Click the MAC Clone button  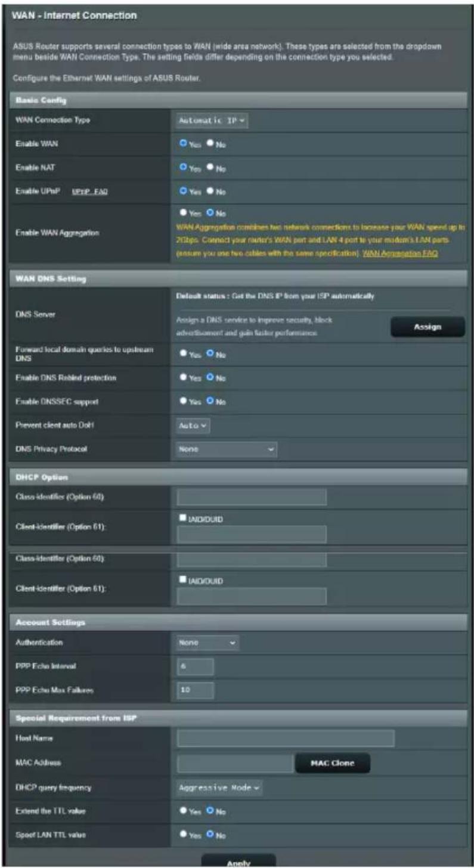pos(333,763)
